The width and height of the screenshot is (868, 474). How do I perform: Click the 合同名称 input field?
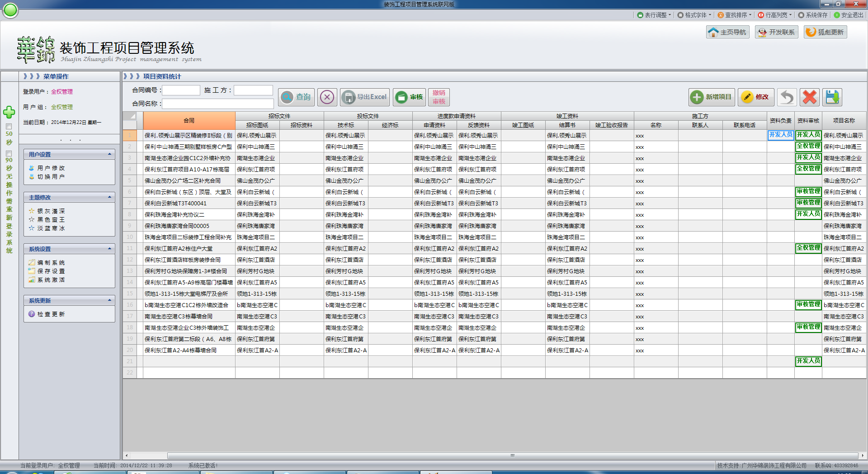click(x=217, y=104)
